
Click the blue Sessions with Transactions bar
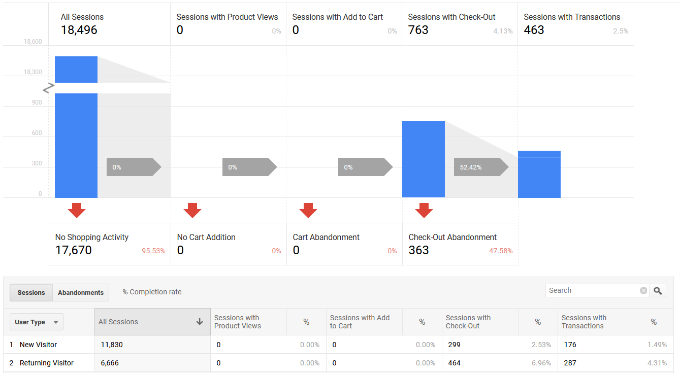click(539, 174)
